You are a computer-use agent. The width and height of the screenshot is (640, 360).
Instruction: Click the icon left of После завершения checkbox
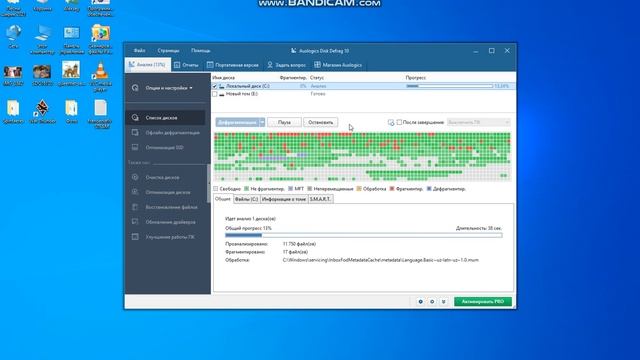[391, 122]
